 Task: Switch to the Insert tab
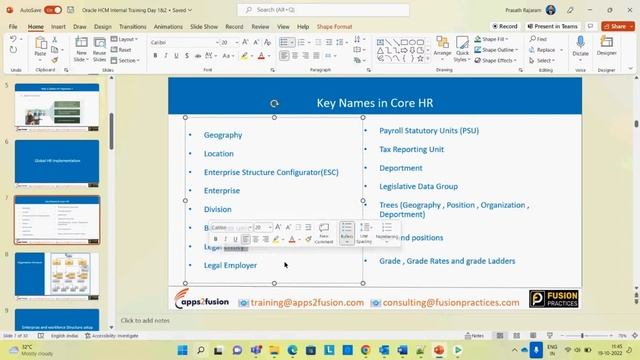coord(58,27)
